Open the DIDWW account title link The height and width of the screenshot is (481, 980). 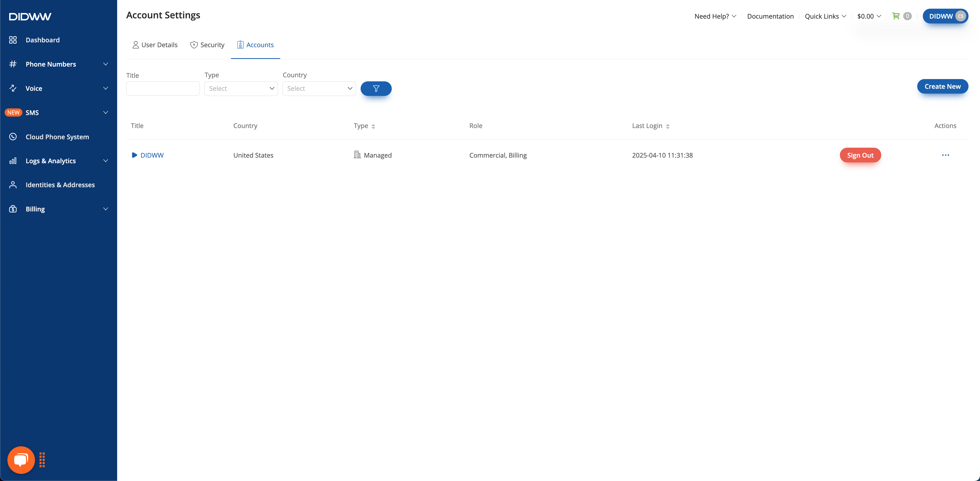152,155
